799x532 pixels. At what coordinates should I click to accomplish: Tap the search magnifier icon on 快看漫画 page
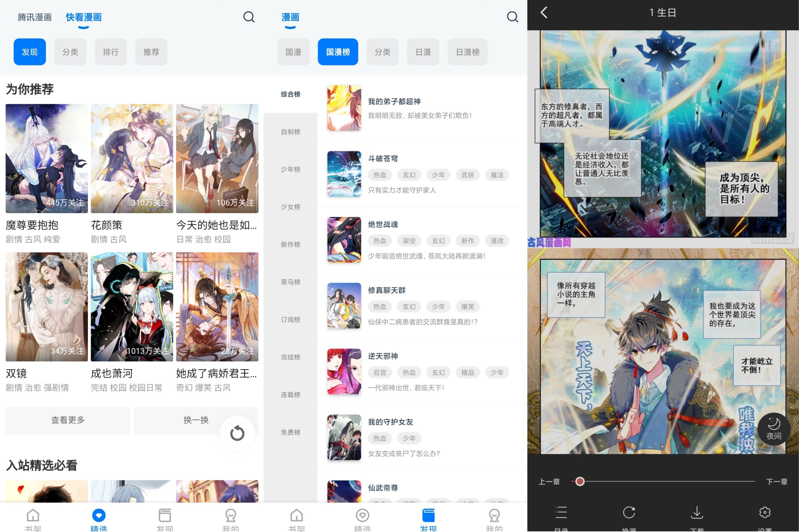[249, 17]
